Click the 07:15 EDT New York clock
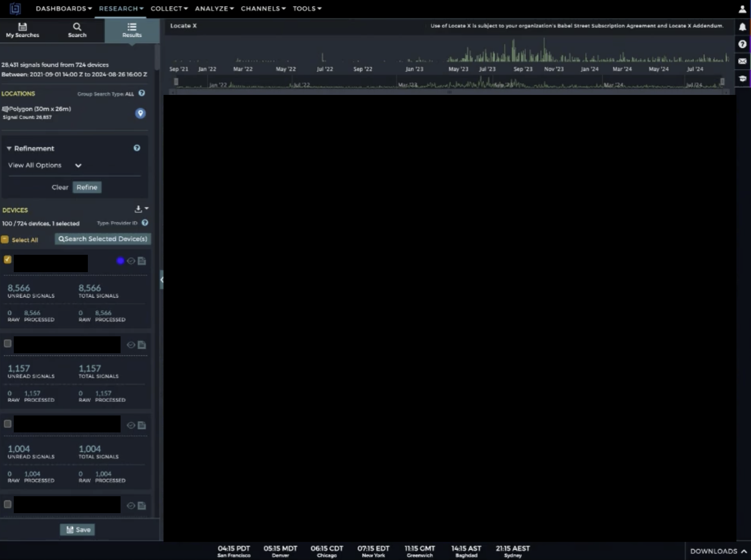The height and width of the screenshot is (560, 751). [373, 551]
